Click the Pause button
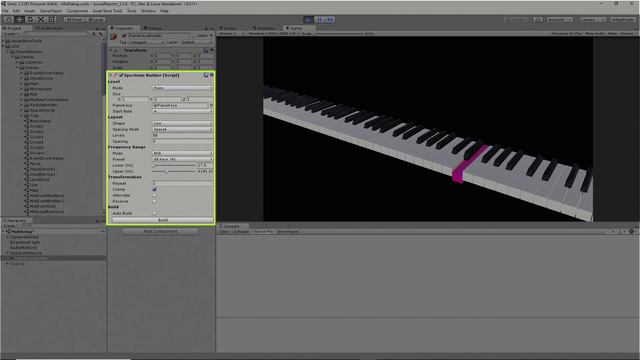Image resolution: width=640 pixels, height=360 pixels. tap(320, 20)
